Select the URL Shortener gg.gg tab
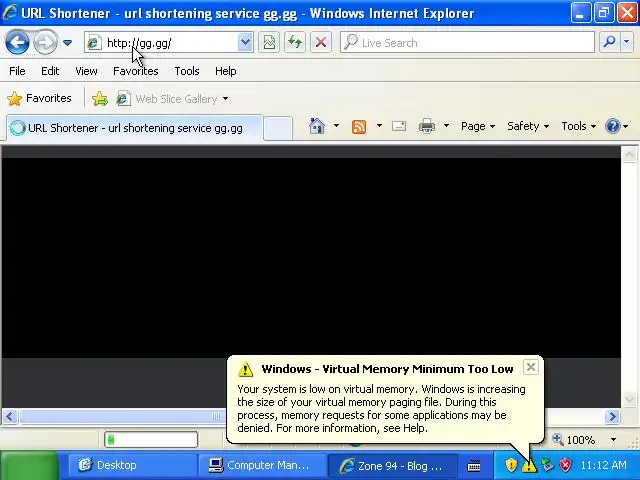The width and height of the screenshot is (640, 480). pos(135,128)
